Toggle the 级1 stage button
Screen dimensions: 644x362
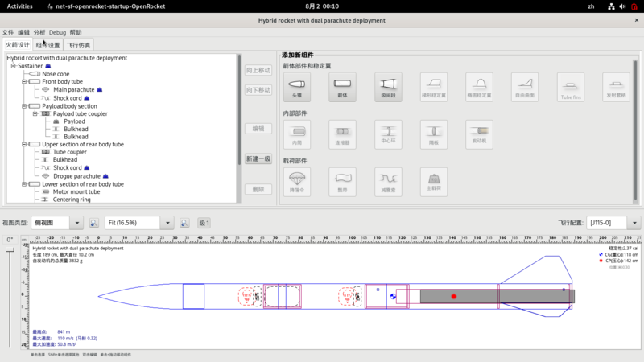(x=204, y=223)
